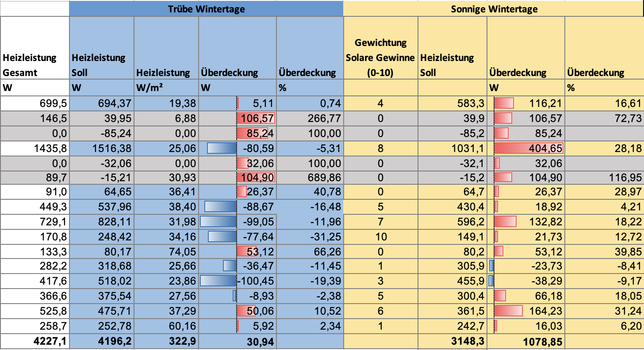
Task: Select the Trübe Wintertage header cell
Action: (x=206, y=9)
